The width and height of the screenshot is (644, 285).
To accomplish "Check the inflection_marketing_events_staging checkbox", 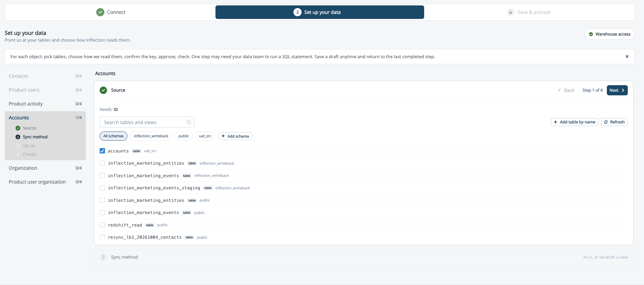I will pos(102,188).
